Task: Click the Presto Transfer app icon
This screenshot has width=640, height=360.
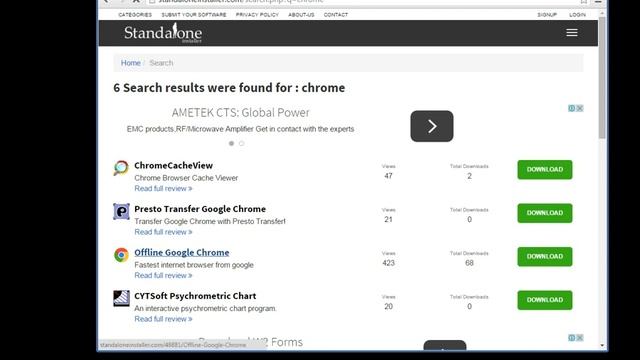Action: [x=121, y=211]
